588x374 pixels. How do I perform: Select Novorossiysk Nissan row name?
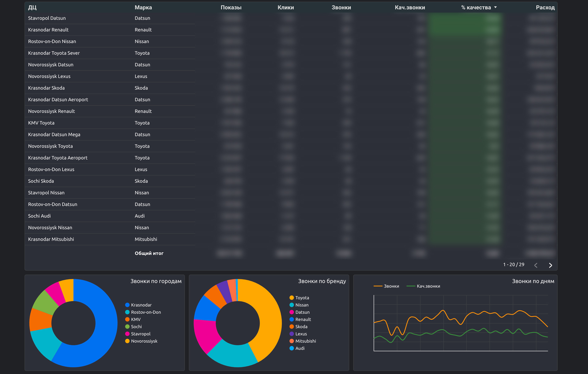coord(50,228)
